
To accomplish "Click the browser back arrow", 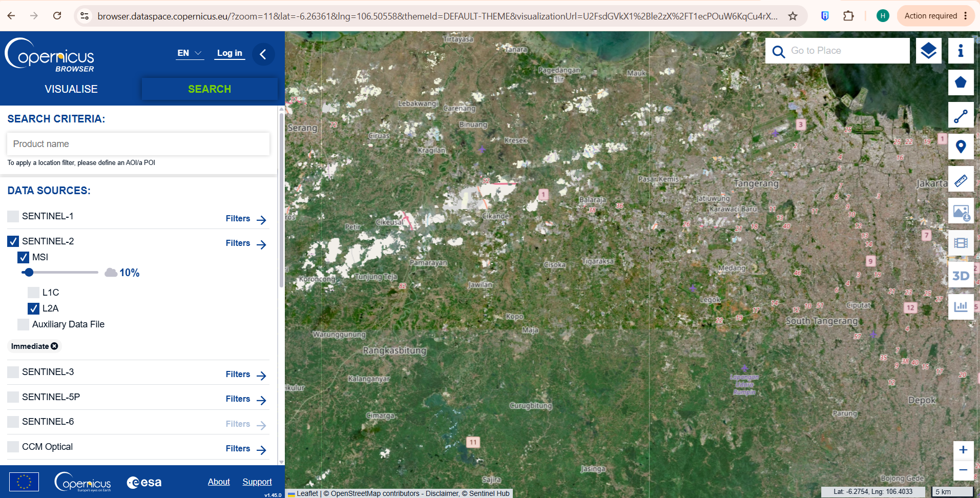I will click(x=11, y=16).
